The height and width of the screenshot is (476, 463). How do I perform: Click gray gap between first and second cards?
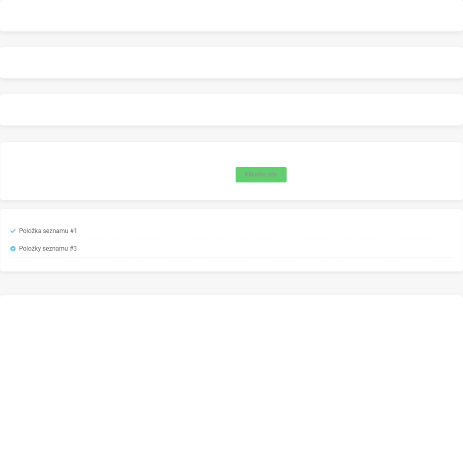pos(231,39)
